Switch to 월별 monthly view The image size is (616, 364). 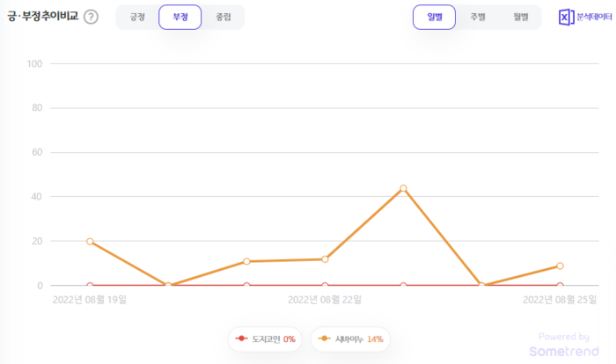520,18
